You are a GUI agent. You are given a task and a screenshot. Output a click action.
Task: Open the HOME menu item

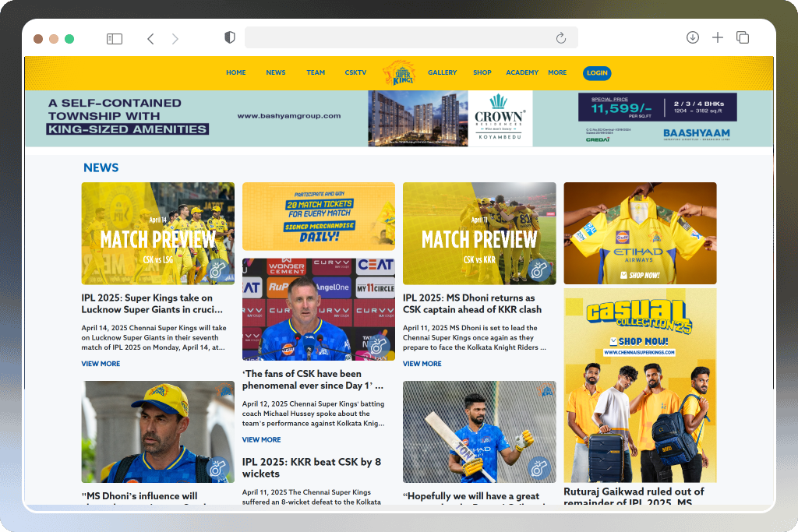236,72
